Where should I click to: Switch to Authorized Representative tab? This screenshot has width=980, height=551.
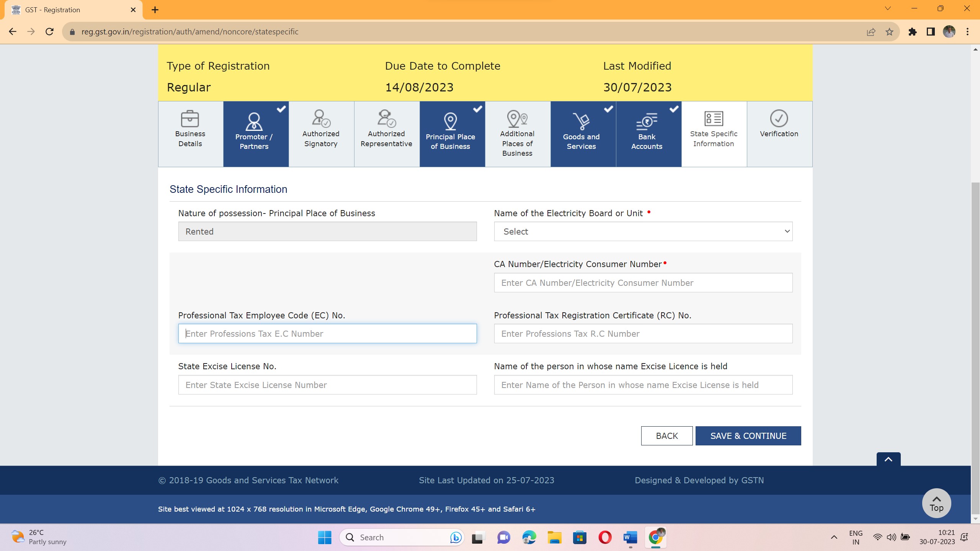point(386,134)
